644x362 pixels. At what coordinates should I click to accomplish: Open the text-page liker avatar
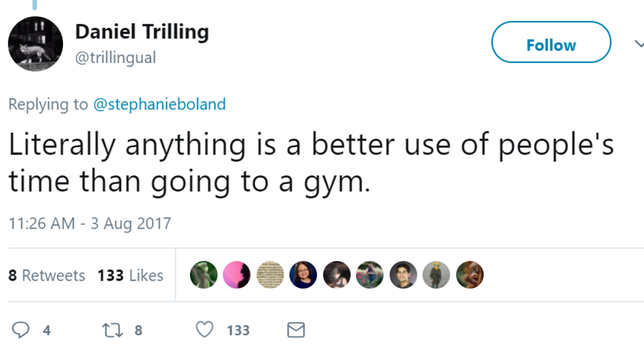pyautogui.click(x=270, y=275)
